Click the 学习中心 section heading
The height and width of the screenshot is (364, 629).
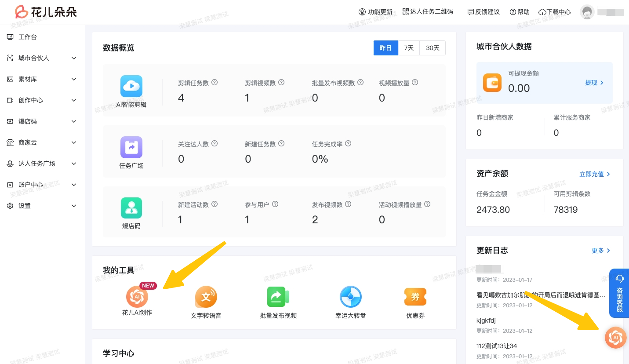click(x=119, y=353)
